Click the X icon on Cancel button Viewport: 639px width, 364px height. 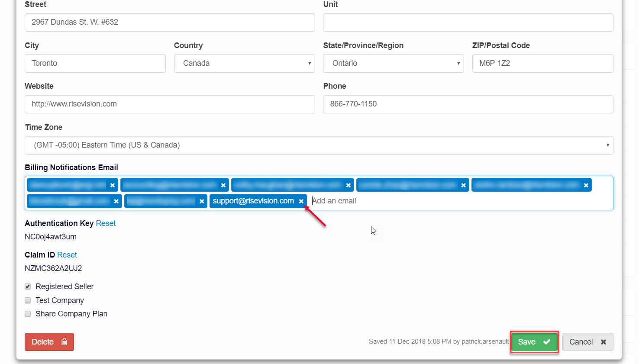point(603,342)
